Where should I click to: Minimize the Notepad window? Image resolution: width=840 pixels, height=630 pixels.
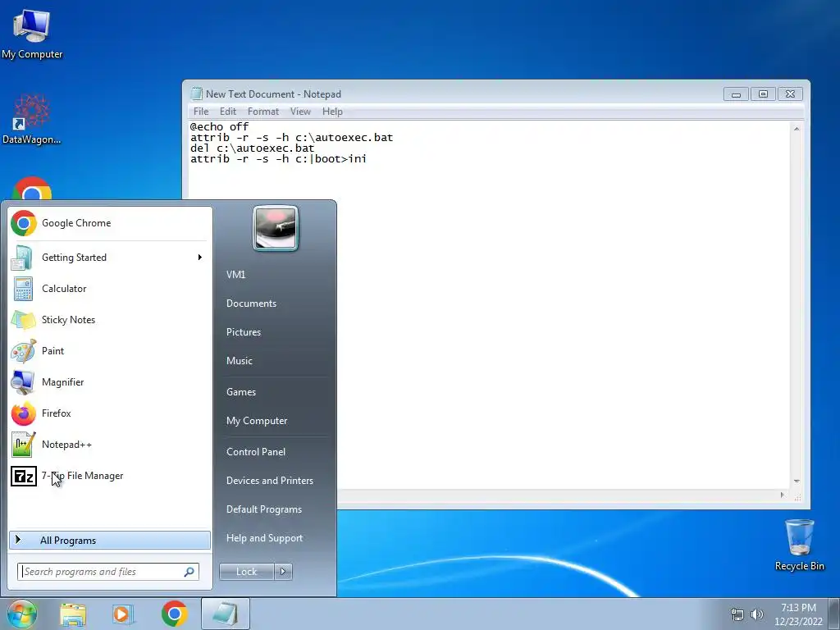[x=736, y=94]
